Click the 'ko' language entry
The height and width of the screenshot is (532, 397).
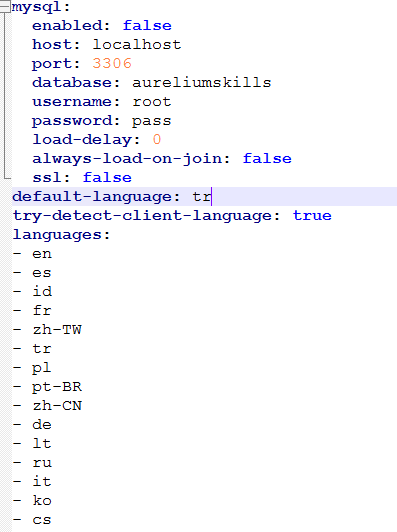[42, 500]
